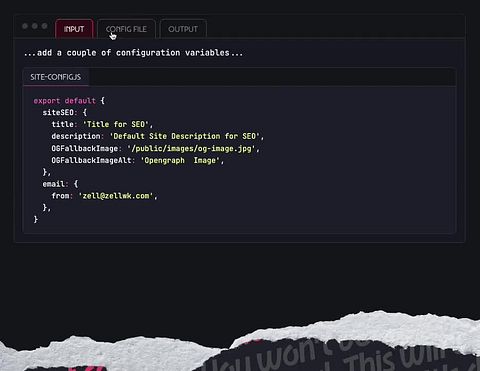
Task: Select the SITE-CONFIG.JS file tab
Action: click(56, 77)
